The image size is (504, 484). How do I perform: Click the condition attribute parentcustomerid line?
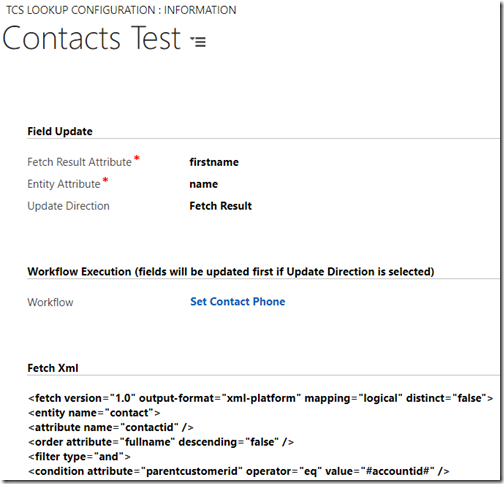tap(239, 471)
